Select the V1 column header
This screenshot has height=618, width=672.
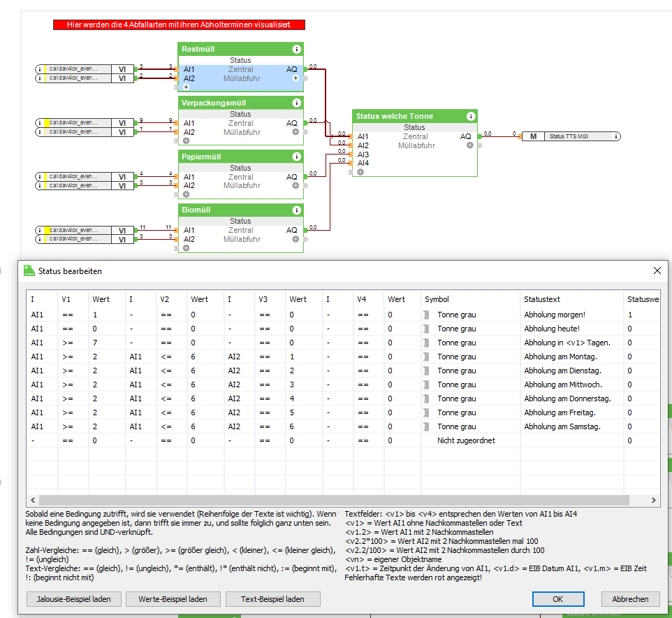[73, 299]
